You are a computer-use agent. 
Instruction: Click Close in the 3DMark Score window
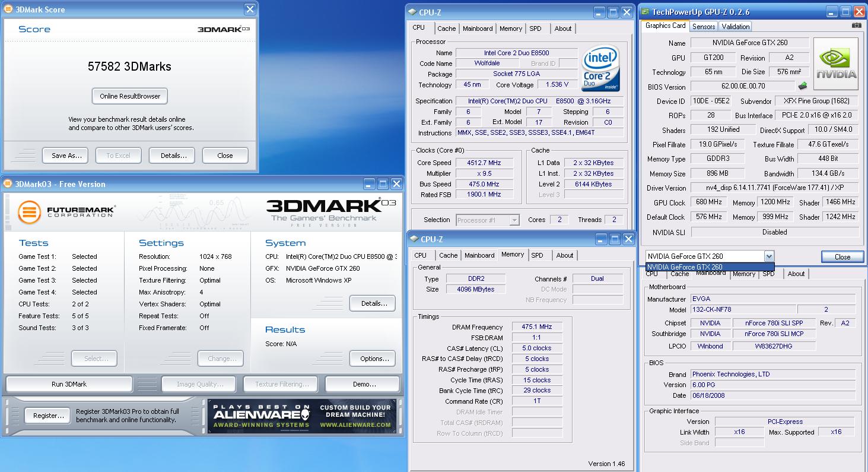(x=225, y=156)
